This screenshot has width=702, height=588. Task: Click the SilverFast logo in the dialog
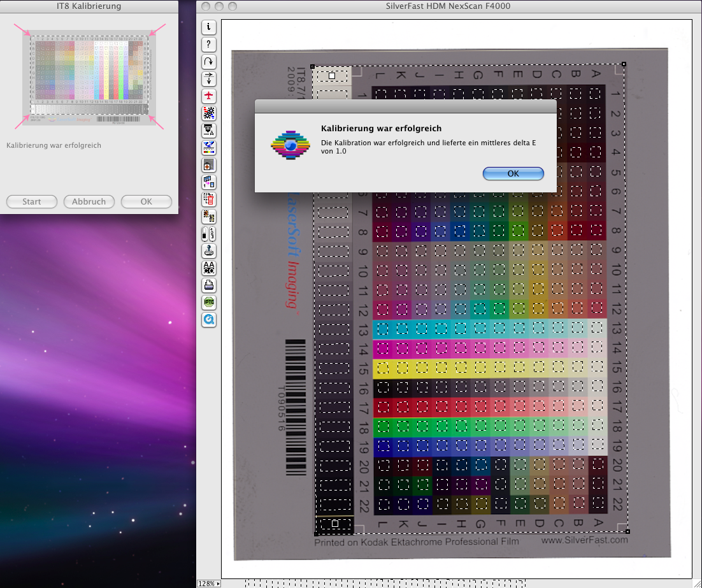click(x=290, y=145)
